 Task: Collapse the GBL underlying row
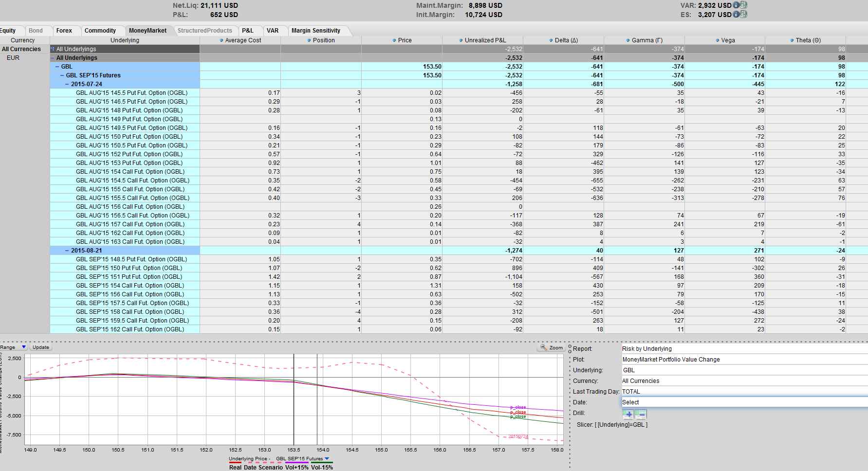click(x=57, y=67)
